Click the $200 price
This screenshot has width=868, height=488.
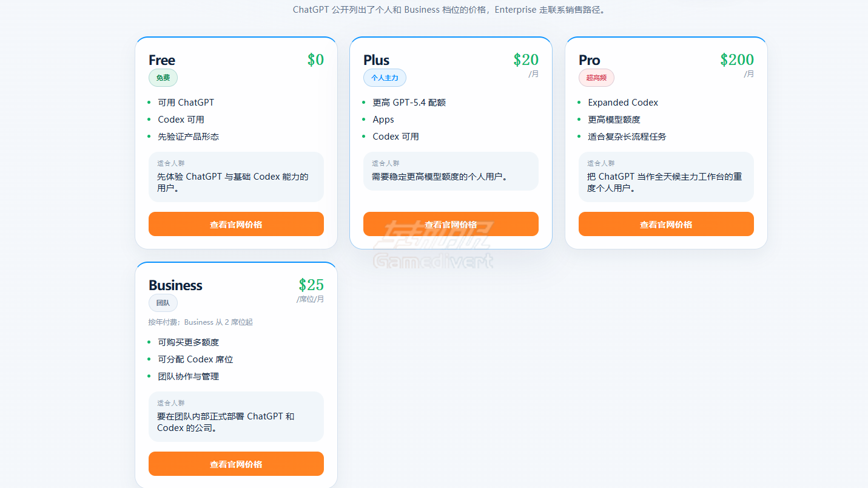pos(737,59)
